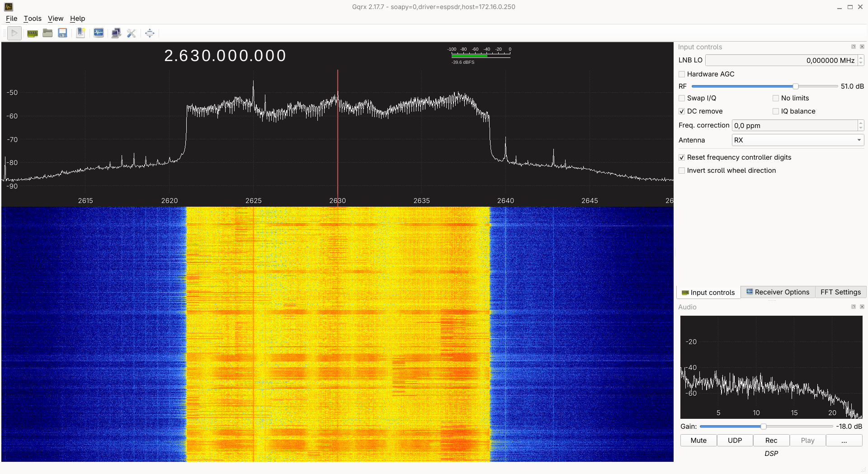Click the DSP status label
The height and width of the screenshot is (474, 868).
(x=771, y=454)
